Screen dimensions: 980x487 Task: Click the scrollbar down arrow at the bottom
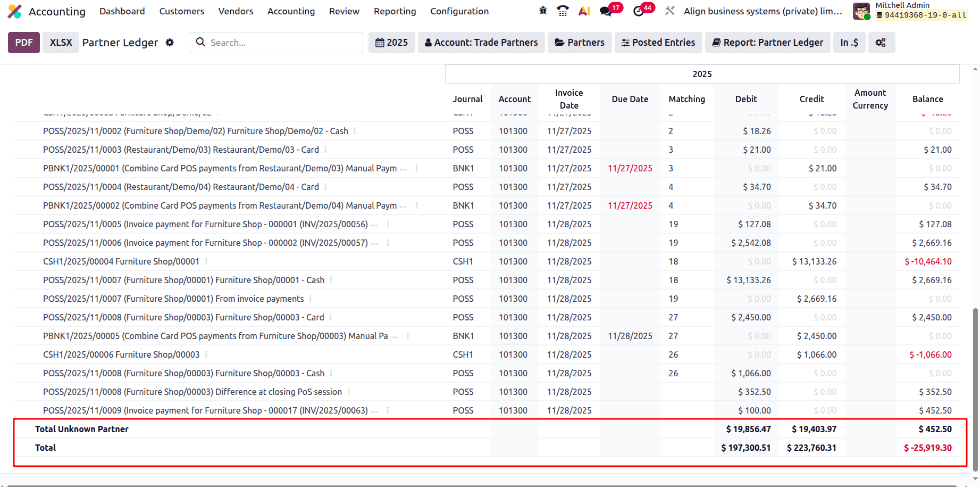(975, 478)
